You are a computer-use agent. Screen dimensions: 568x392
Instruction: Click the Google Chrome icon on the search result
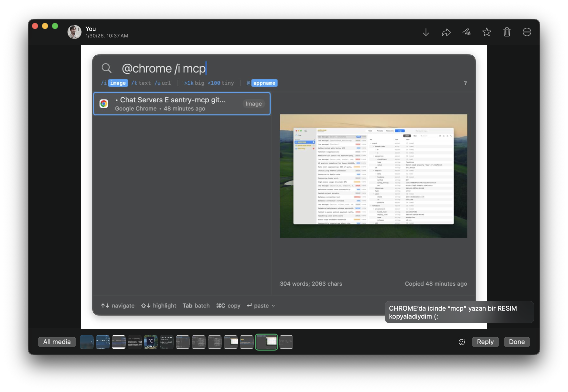click(x=104, y=104)
